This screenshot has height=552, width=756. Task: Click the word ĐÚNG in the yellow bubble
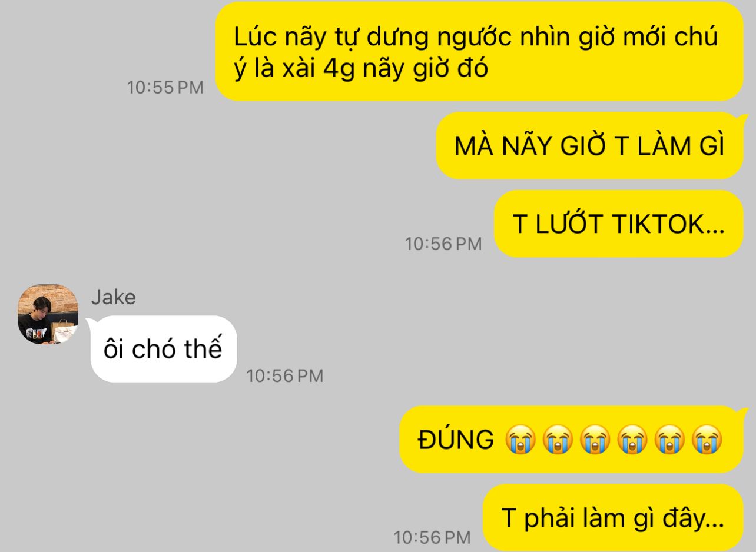[x=456, y=439]
